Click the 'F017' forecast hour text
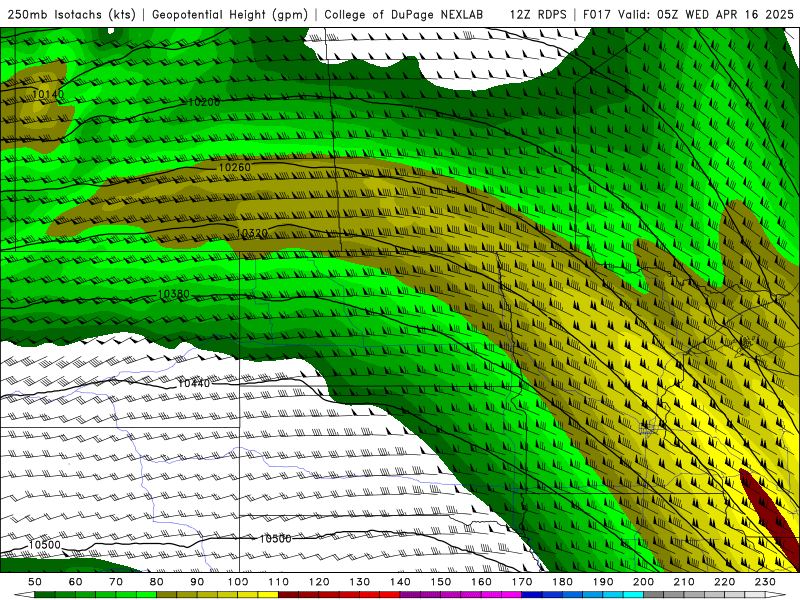The height and width of the screenshot is (600, 800). (x=597, y=14)
